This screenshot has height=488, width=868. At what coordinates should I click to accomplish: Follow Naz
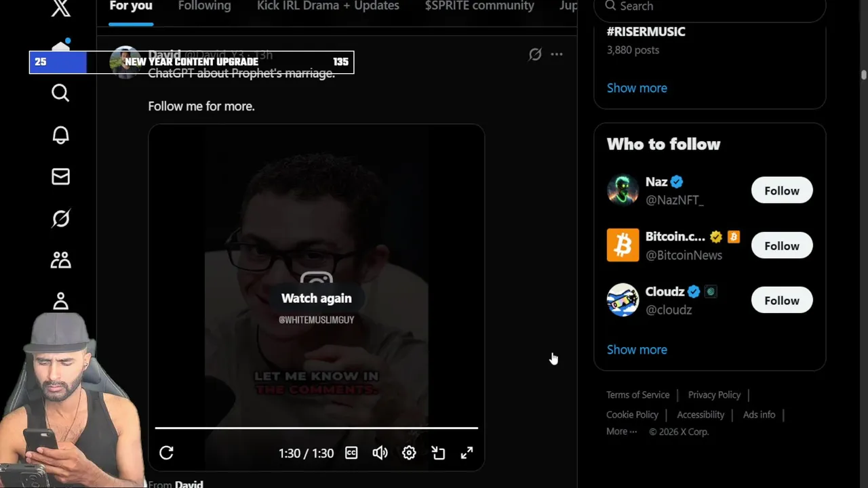click(781, 190)
